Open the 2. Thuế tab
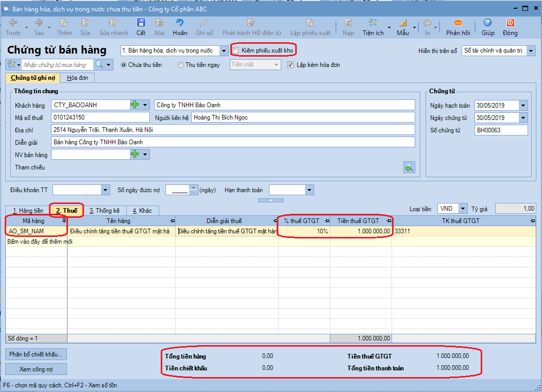The width and height of the screenshot is (542, 392). (66, 211)
